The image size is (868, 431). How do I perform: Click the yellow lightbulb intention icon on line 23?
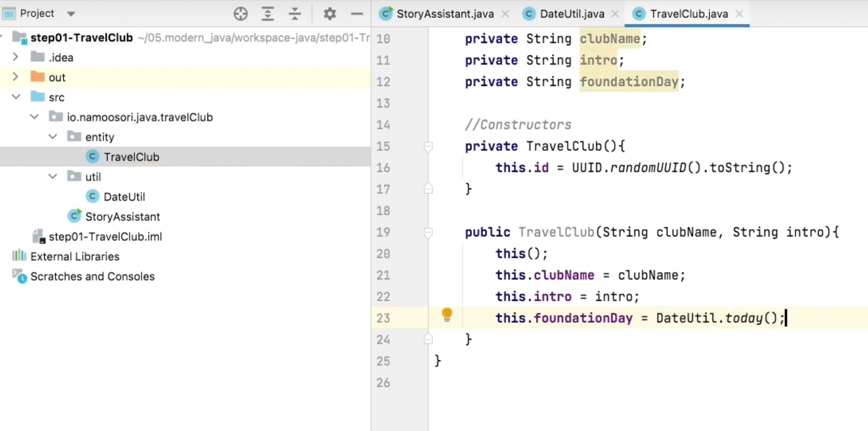pos(447,315)
